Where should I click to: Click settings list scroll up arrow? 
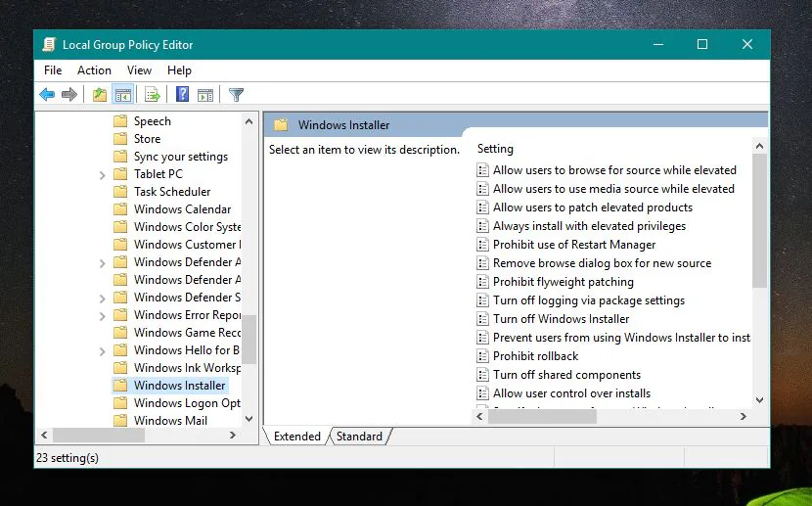point(760,146)
